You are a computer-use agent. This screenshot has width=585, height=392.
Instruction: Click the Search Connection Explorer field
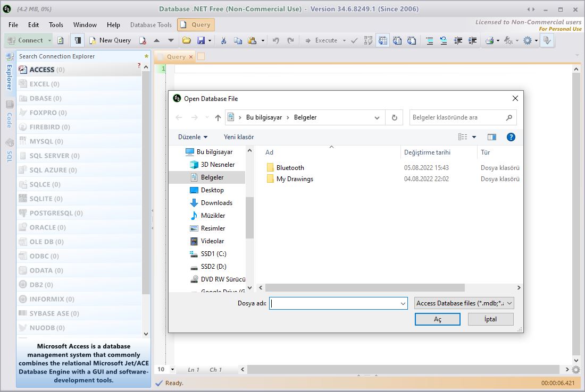pos(80,56)
